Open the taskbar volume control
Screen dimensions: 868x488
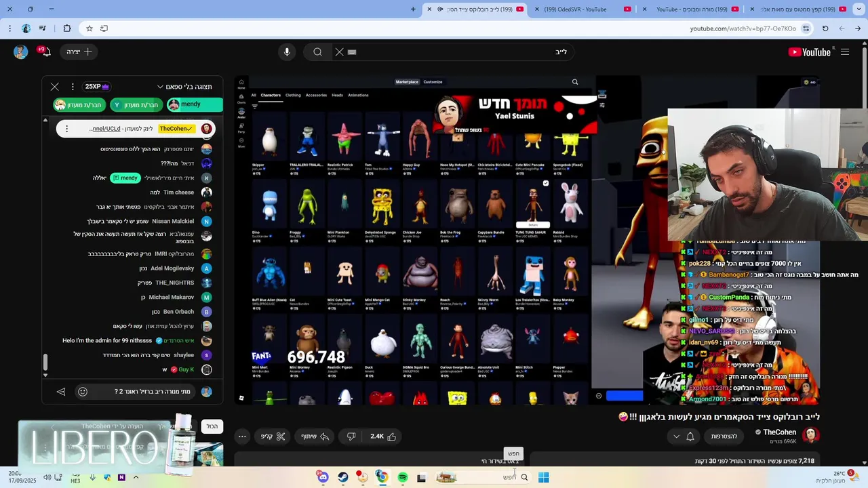(47, 477)
